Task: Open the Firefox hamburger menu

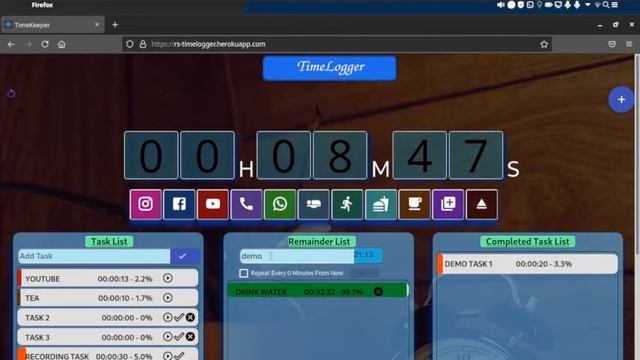Action: click(x=629, y=44)
